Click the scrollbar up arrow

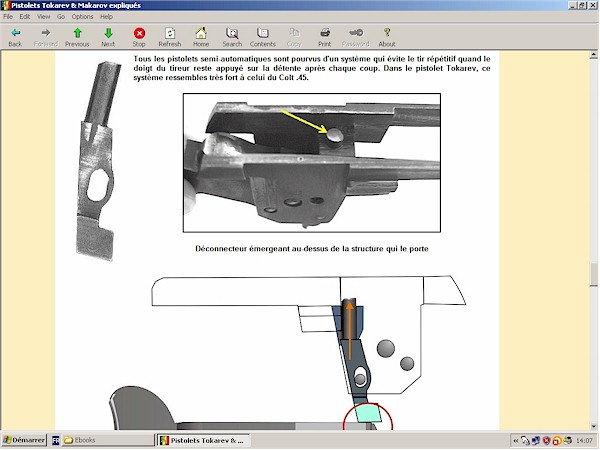tap(593, 55)
